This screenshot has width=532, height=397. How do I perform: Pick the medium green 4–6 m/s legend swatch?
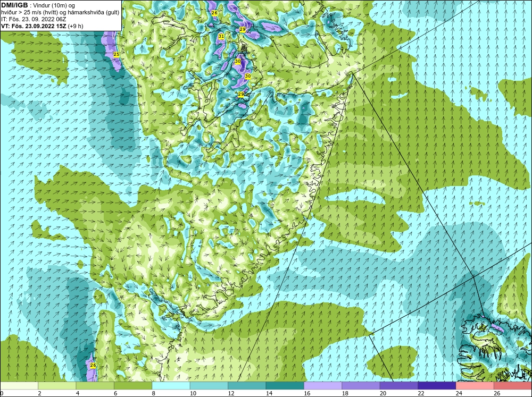95,385
